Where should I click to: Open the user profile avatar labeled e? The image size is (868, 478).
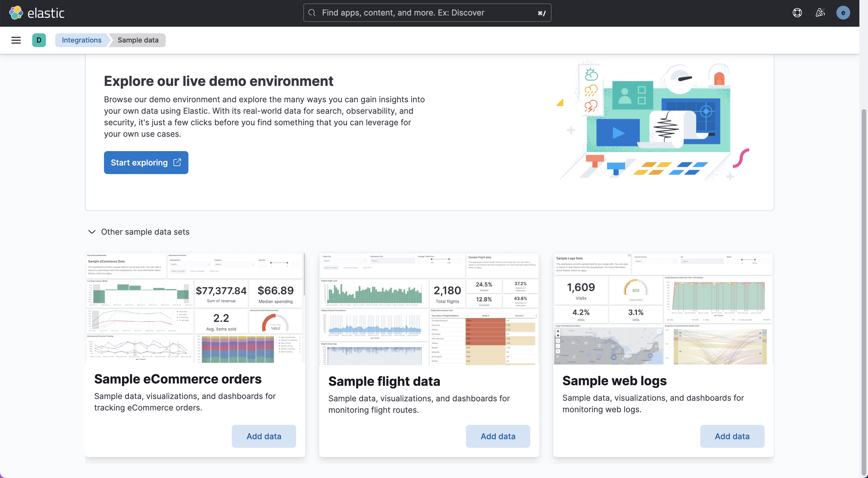[843, 12]
